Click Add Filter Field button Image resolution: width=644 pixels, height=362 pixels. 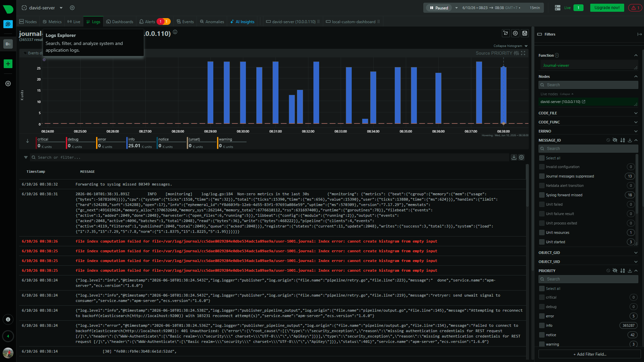[x=590, y=354]
